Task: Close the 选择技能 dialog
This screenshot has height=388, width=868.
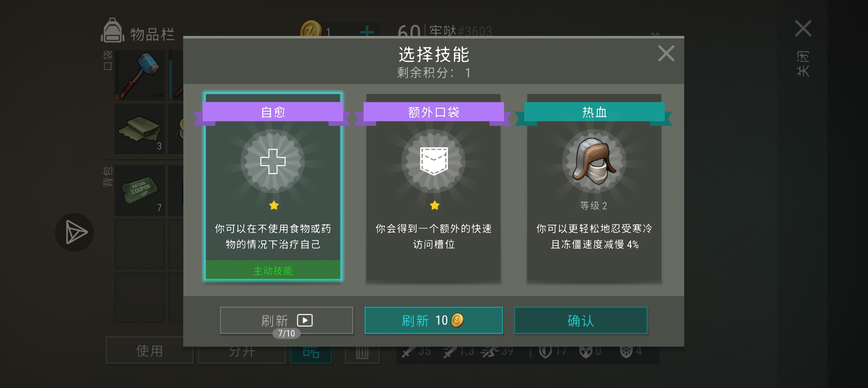Action: pyautogui.click(x=666, y=54)
